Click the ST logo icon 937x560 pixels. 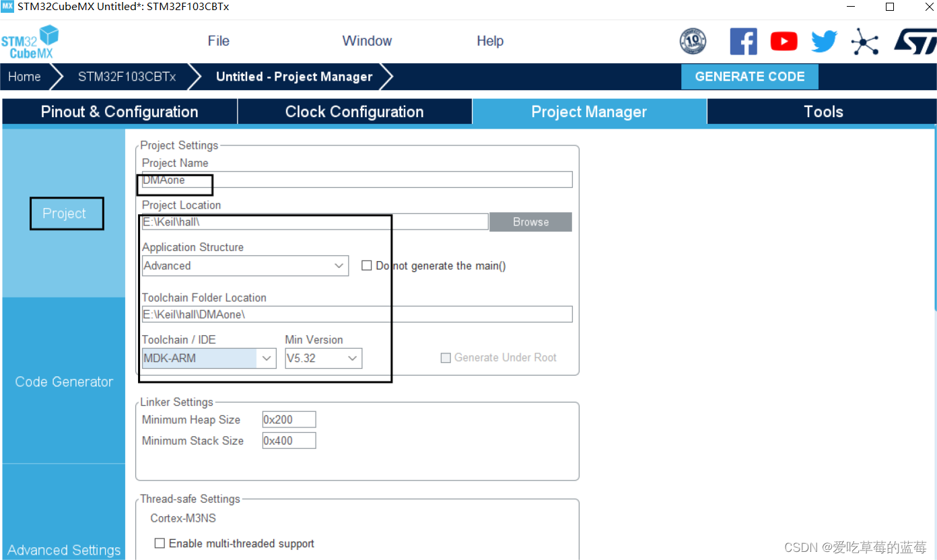click(x=915, y=41)
